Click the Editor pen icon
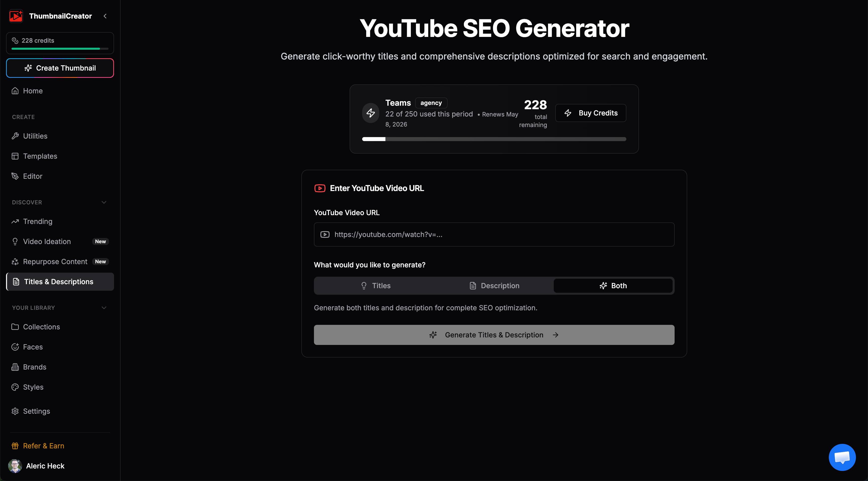868x481 pixels. (15, 176)
